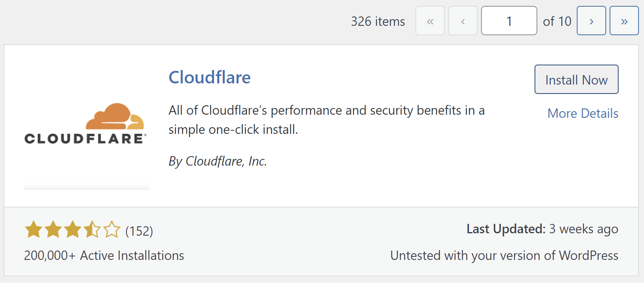Select the double-left-arrow first page icon

pos(430,21)
